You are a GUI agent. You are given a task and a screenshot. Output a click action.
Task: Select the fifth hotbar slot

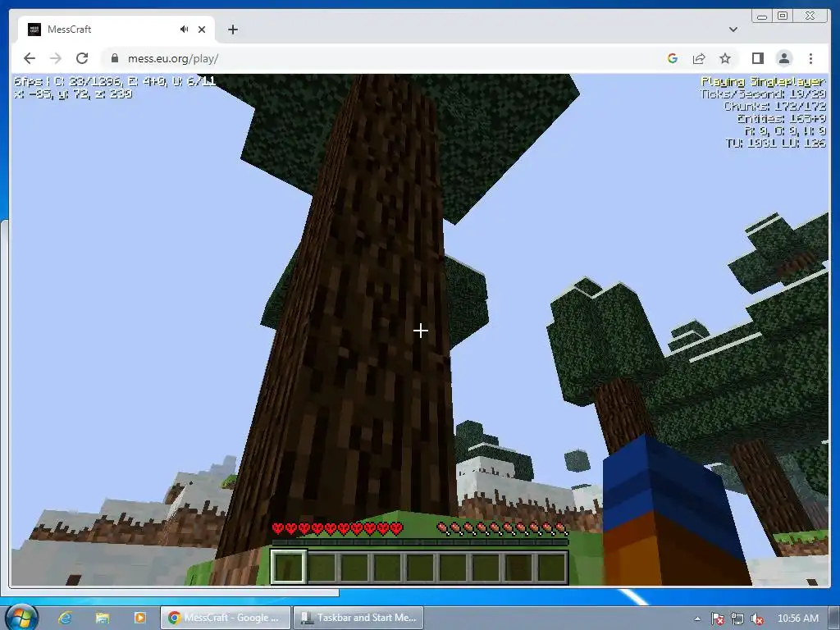pyautogui.click(x=420, y=567)
